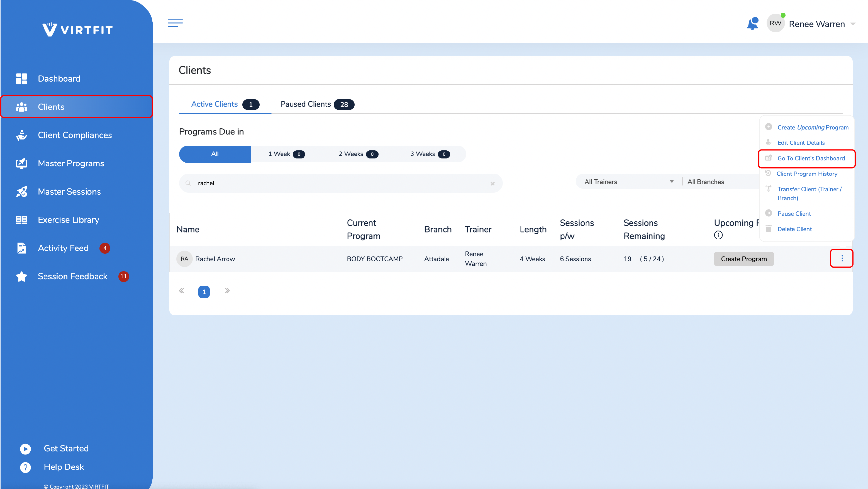The height and width of the screenshot is (489, 868).
Task: Click the Attadale branch cell
Action: coord(436,259)
